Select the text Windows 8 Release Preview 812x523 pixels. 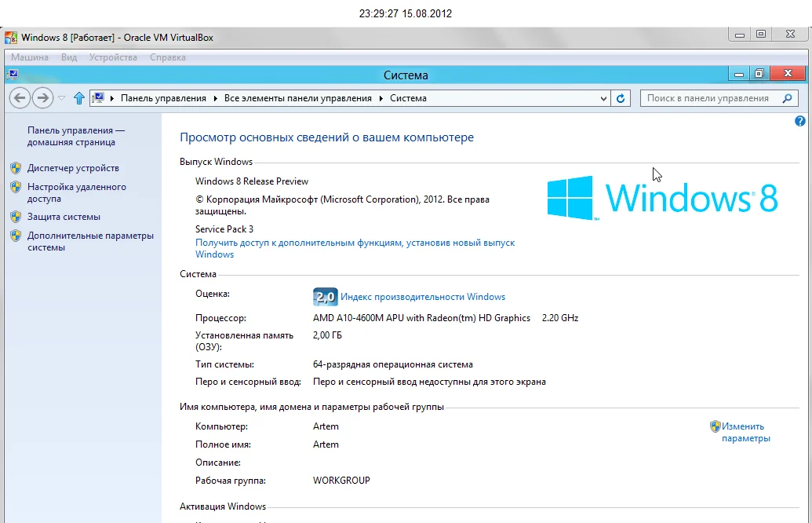click(252, 181)
